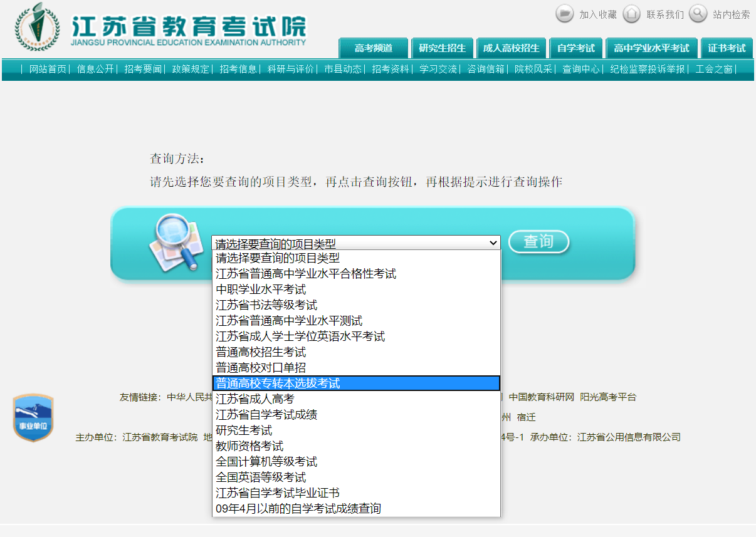Image resolution: width=756 pixels, height=537 pixels.
Task: Select 普通高校对口单招 option
Action: (356, 368)
